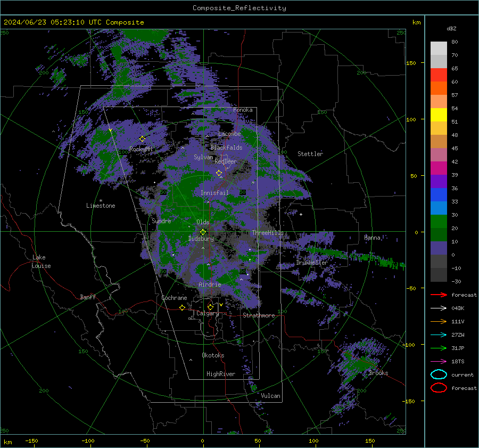Click the Composite_Reflectivity title
Image resolution: width=479 pixels, height=448 pixels.
click(240, 8)
